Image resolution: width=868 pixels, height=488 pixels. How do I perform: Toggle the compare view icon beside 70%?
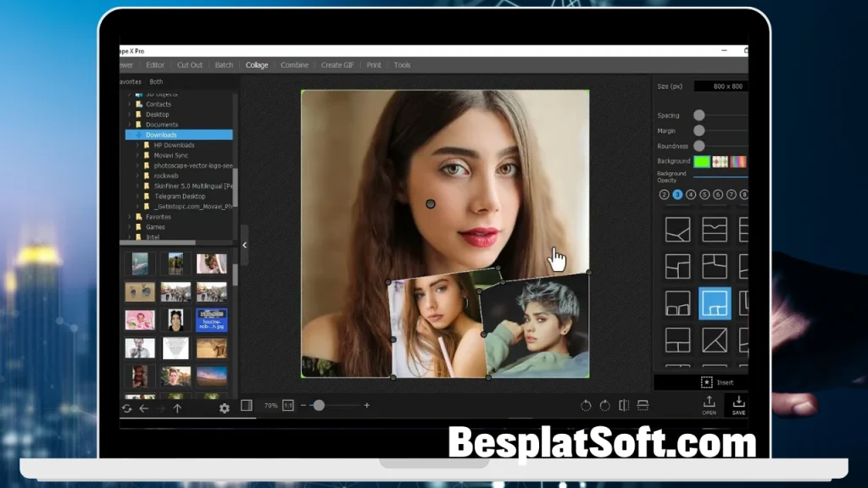[x=247, y=406]
